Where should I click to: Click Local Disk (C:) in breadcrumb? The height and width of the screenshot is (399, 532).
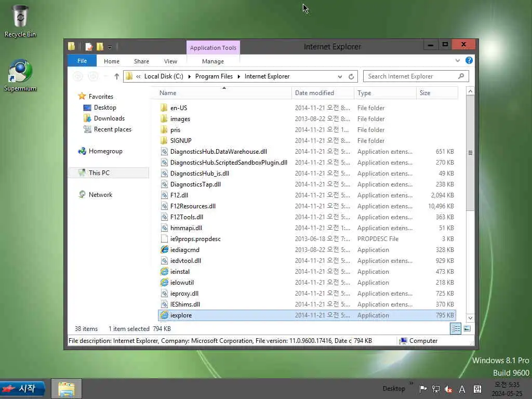click(x=164, y=76)
